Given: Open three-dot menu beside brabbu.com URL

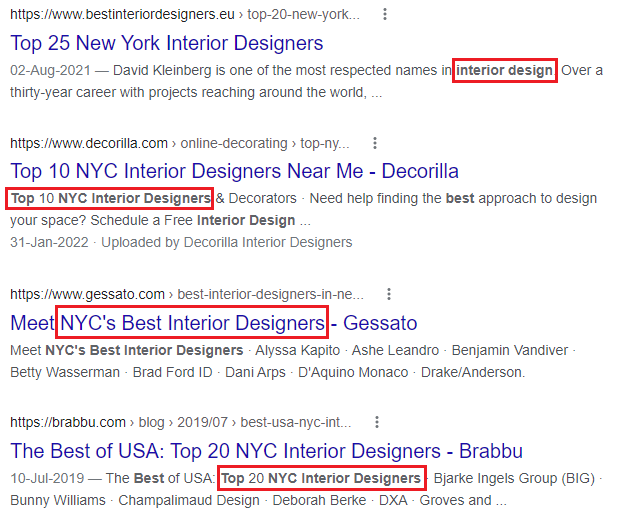Looking at the screenshot, I should [x=377, y=422].
